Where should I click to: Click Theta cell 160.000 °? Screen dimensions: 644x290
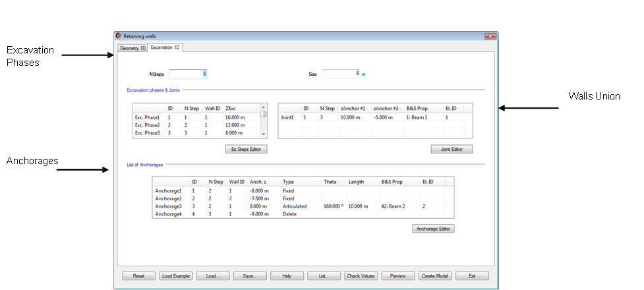334,206
